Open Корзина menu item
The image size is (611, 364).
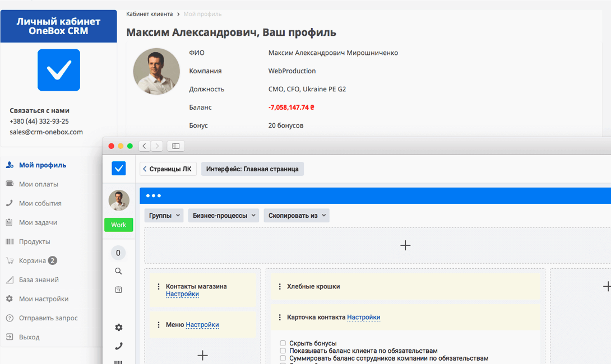[33, 260]
